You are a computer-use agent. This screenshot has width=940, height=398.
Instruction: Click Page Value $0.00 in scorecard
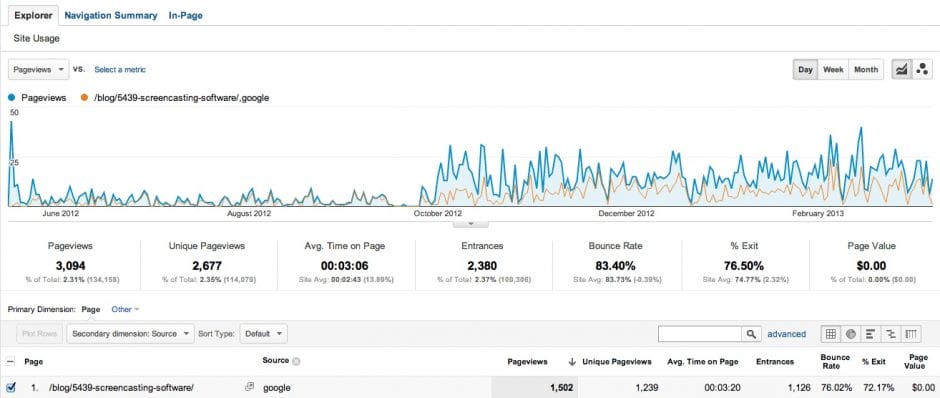[871, 266]
